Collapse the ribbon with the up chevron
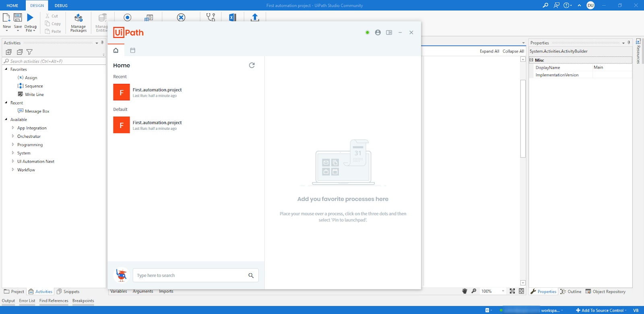644x314 pixels. (x=579, y=5)
